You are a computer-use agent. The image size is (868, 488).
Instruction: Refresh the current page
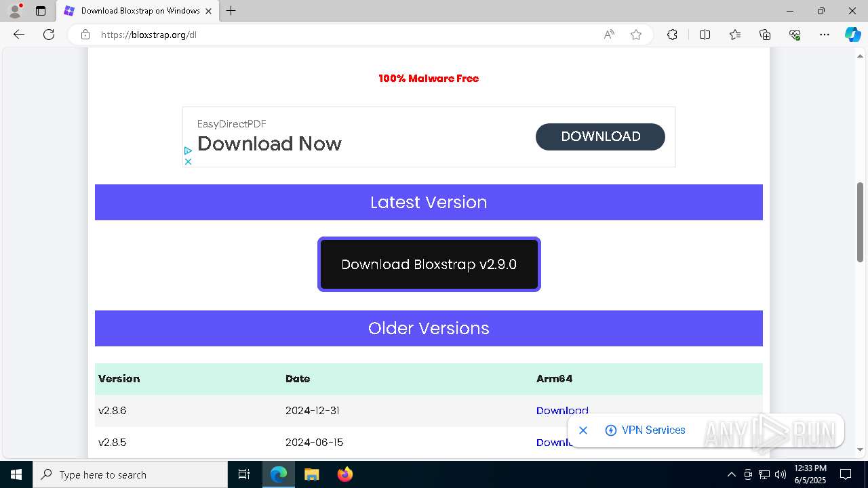(49, 35)
